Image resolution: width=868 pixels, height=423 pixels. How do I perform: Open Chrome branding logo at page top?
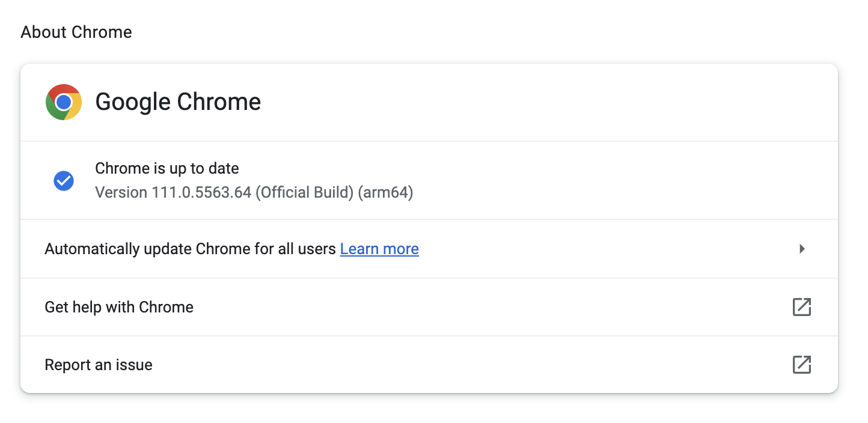[x=64, y=102]
